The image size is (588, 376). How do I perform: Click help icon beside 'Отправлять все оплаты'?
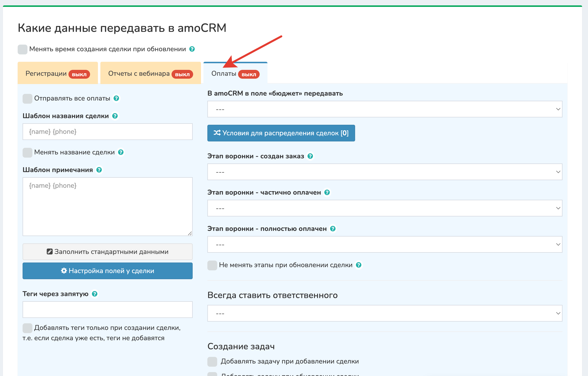[116, 98]
